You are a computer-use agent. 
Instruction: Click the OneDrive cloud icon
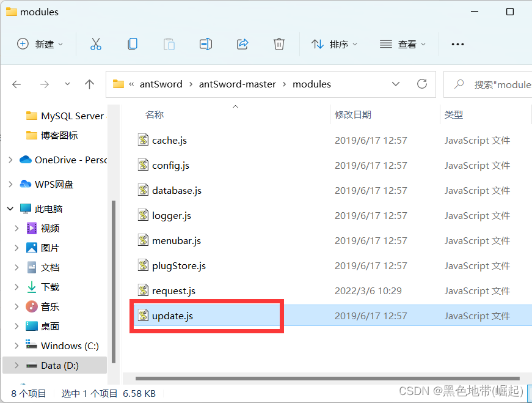(x=26, y=160)
